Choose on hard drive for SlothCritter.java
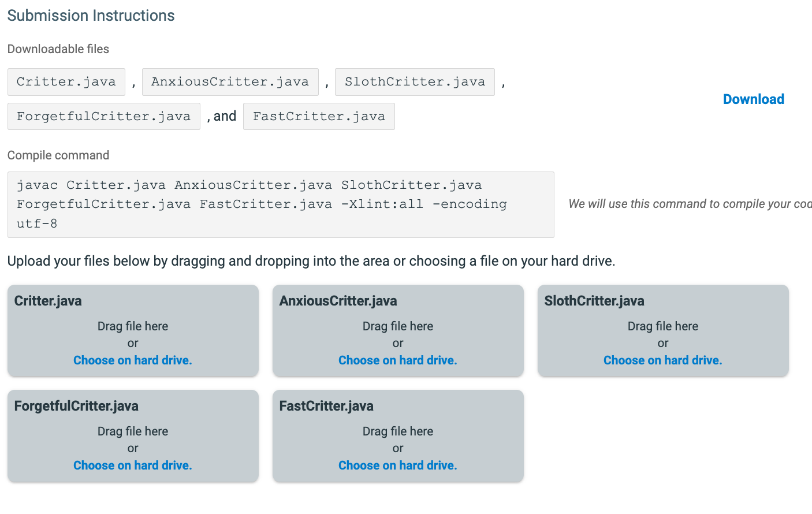812x514 pixels. click(x=662, y=360)
